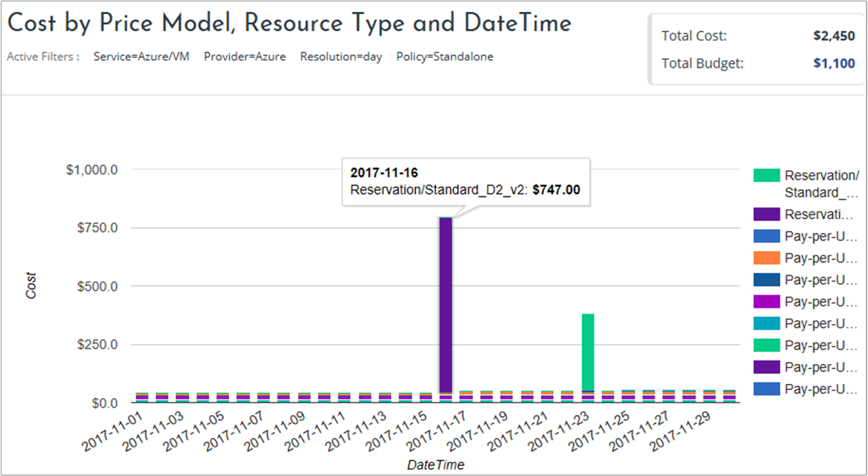Click the 2017-11-29 x-axis date label
The image size is (868, 476).
(682, 430)
